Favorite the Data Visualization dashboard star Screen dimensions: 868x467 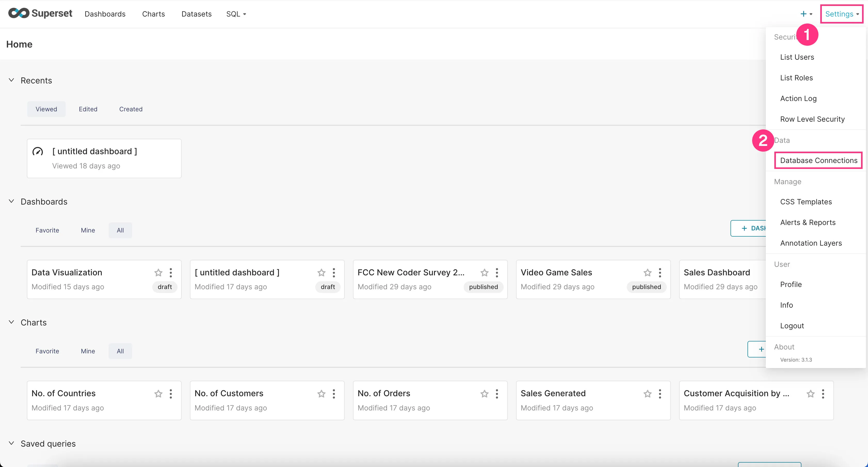point(158,272)
